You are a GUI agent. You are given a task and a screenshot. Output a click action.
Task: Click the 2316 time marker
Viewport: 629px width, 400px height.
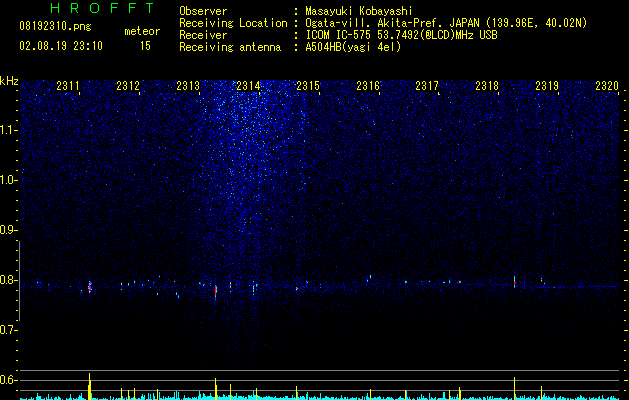click(368, 85)
